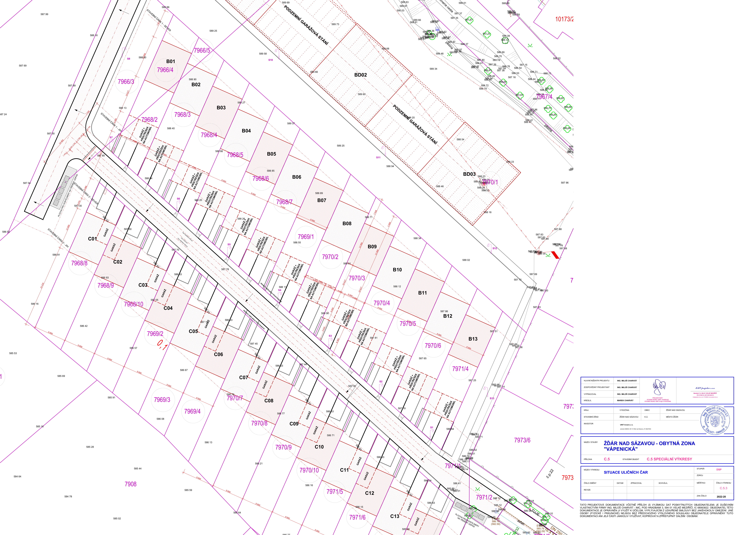756x535 pixels.
Task: Click house label 'C10'
Action: tap(319, 447)
